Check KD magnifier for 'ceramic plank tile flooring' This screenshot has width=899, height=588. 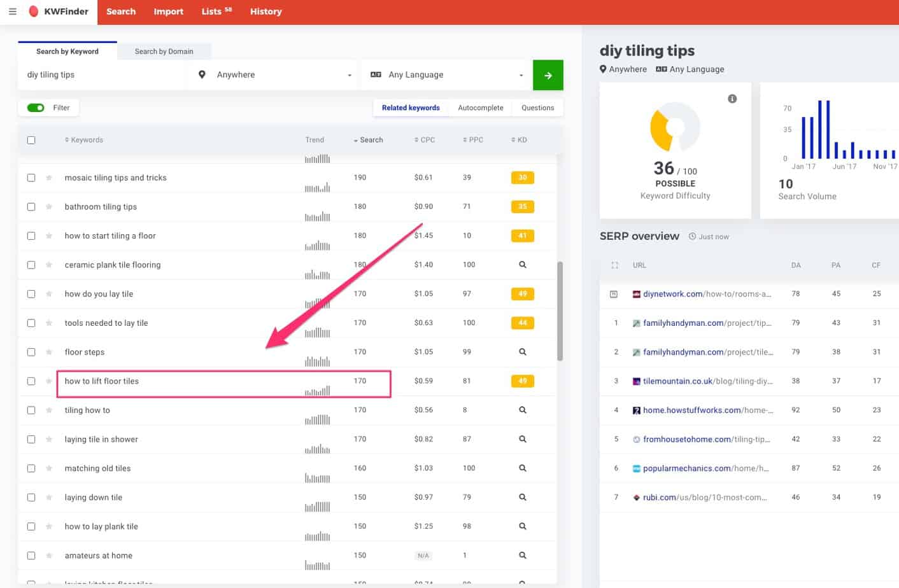pos(522,265)
